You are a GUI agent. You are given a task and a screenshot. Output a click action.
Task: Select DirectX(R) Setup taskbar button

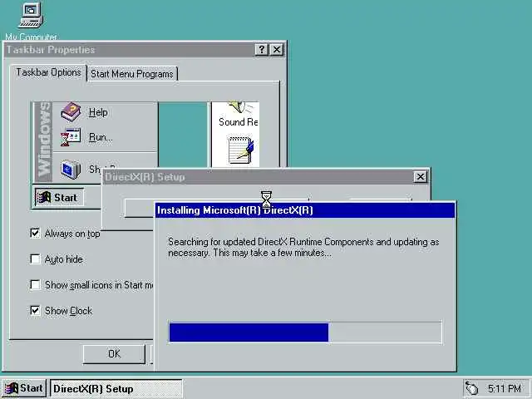coord(116,388)
